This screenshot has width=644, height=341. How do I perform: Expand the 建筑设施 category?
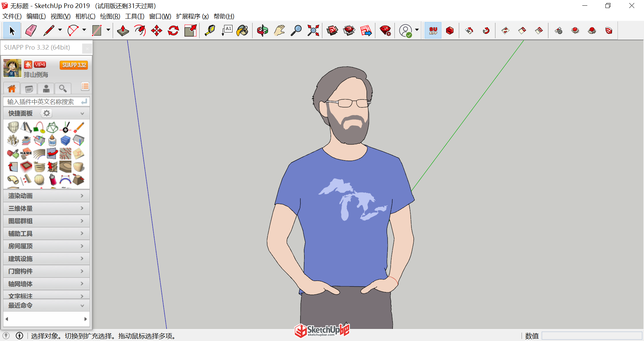tap(46, 259)
